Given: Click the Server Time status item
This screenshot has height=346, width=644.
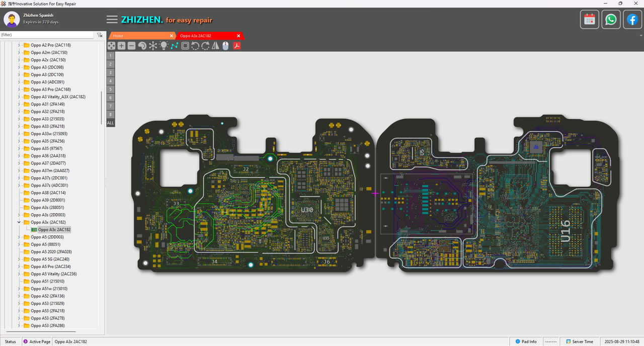Looking at the screenshot, I should tap(579, 341).
